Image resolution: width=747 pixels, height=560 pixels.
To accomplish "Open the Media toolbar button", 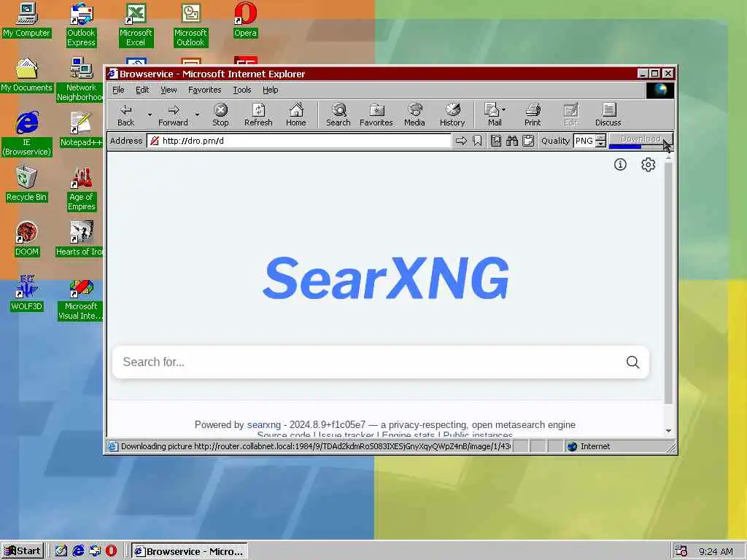I will point(414,115).
